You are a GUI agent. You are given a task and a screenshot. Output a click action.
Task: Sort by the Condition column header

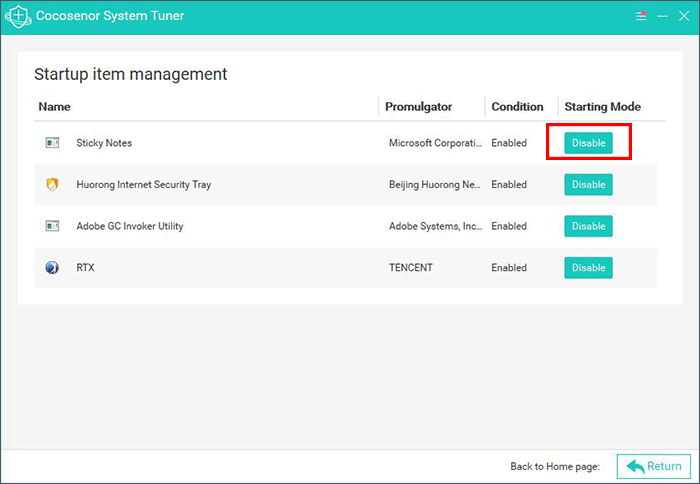[517, 107]
